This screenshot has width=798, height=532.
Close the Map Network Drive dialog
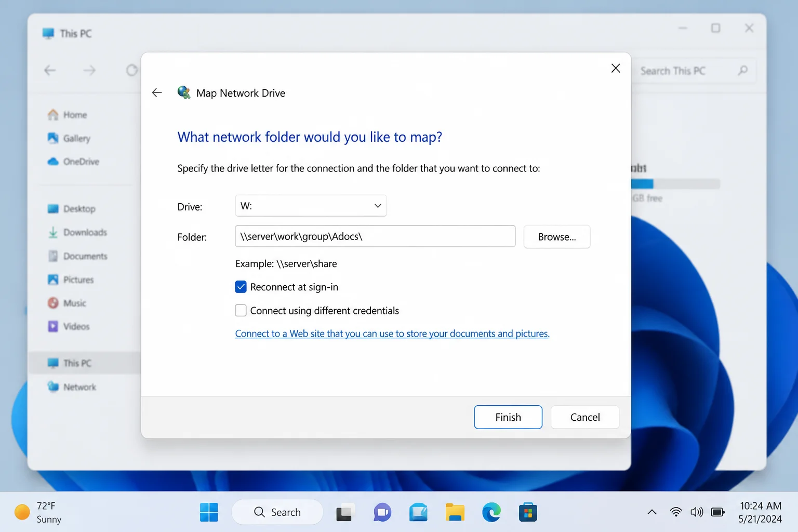coord(616,68)
